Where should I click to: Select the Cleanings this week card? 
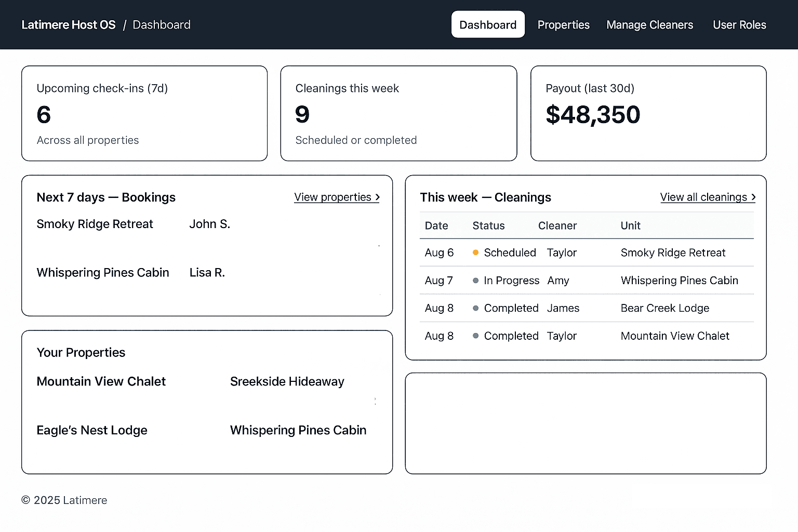(398, 113)
